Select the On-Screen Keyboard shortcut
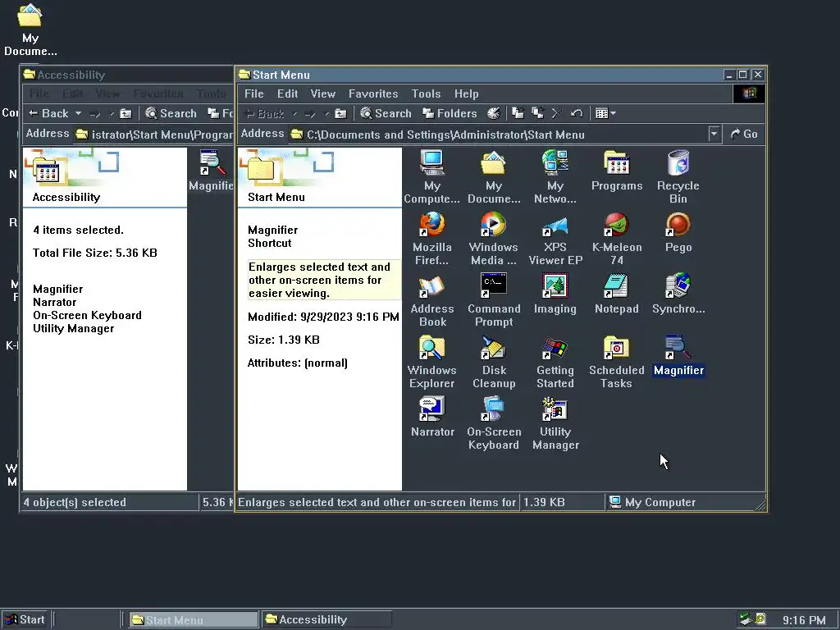This screenshot has height=630, width=840. click(493, 422)
